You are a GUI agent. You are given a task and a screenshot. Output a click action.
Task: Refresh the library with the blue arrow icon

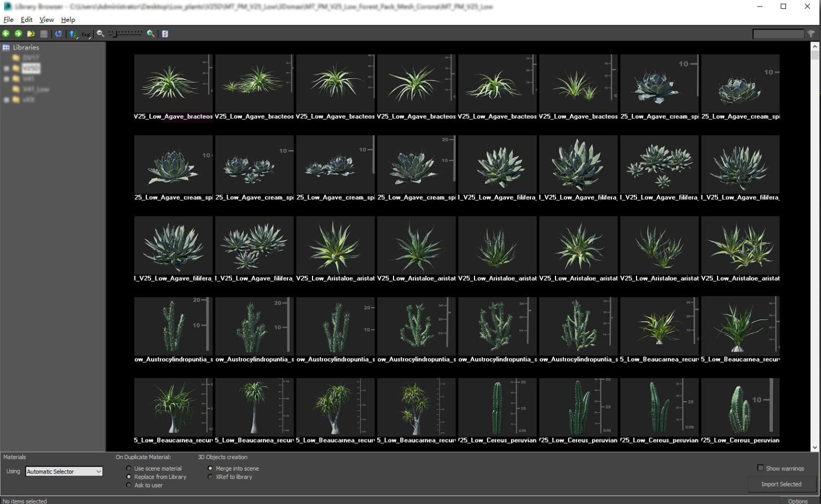[x=59, y=34]
